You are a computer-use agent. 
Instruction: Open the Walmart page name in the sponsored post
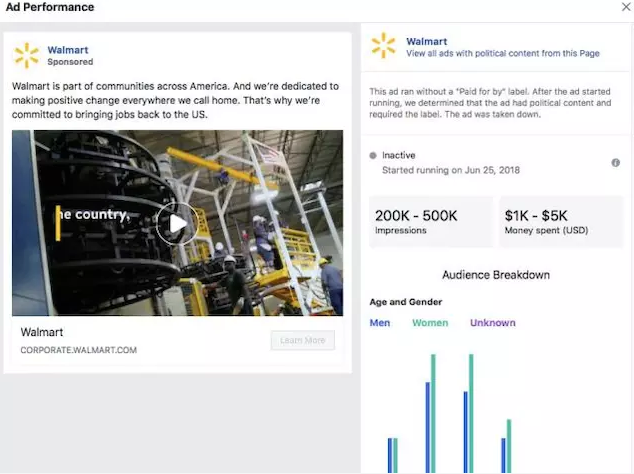point(68,50)
